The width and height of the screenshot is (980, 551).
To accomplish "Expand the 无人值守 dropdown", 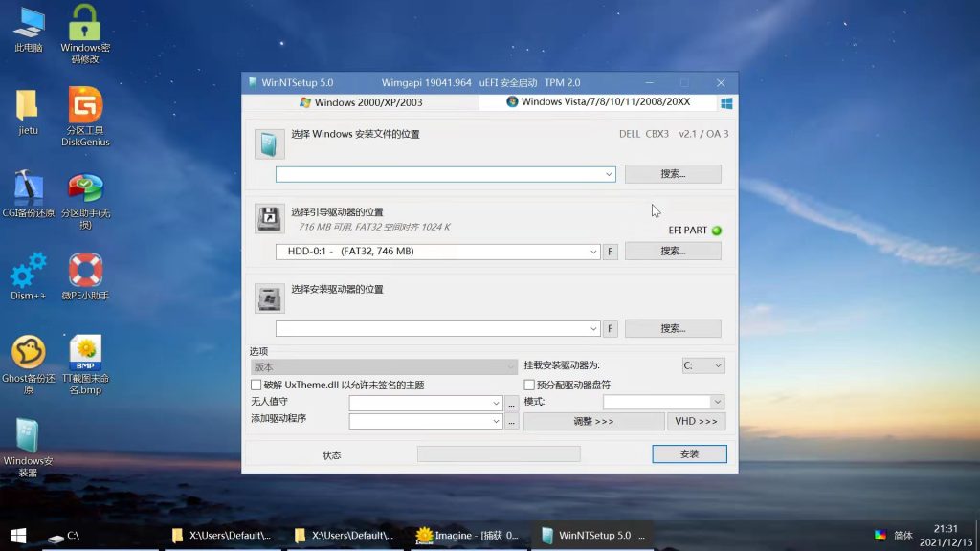I will pos(496,403).
